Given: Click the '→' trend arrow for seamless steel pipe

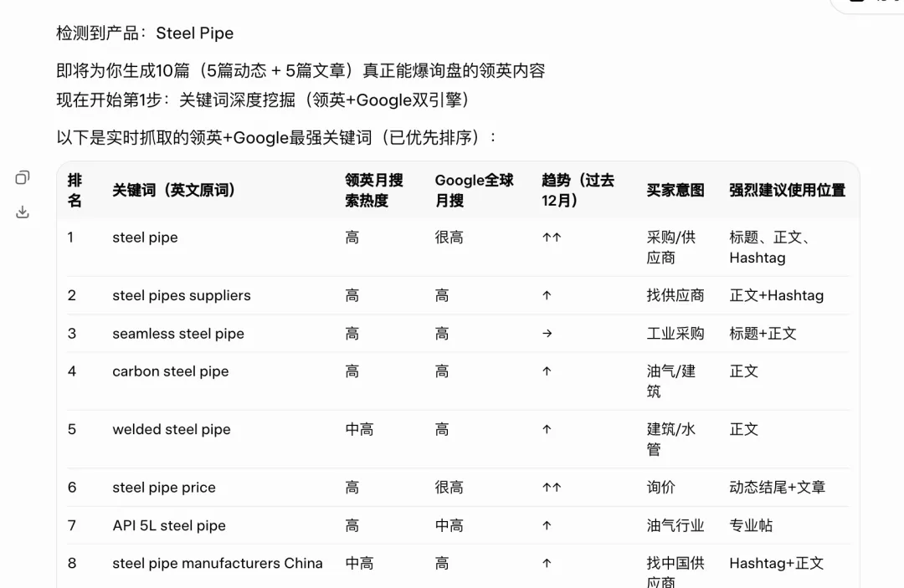Looking at the screenshot, I should (x=547, y=334).
